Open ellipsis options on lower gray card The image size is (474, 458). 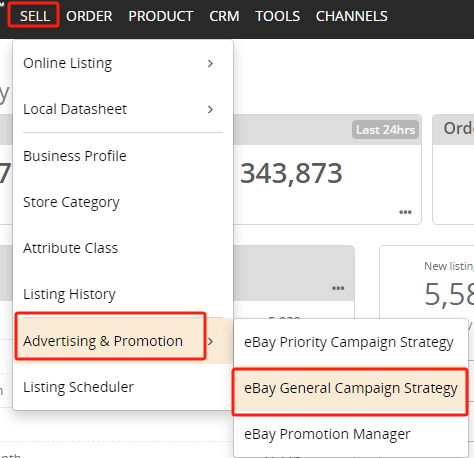[338, 288]
